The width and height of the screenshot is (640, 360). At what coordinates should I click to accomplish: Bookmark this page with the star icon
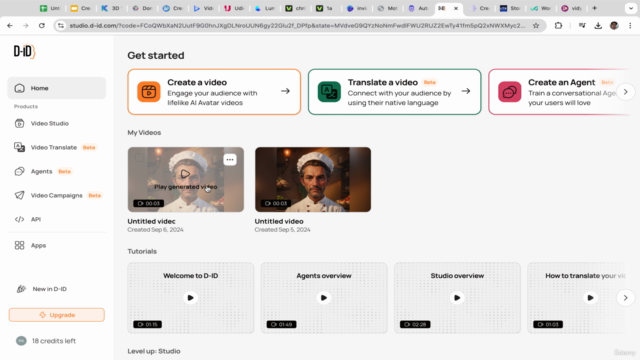point(536,26)
